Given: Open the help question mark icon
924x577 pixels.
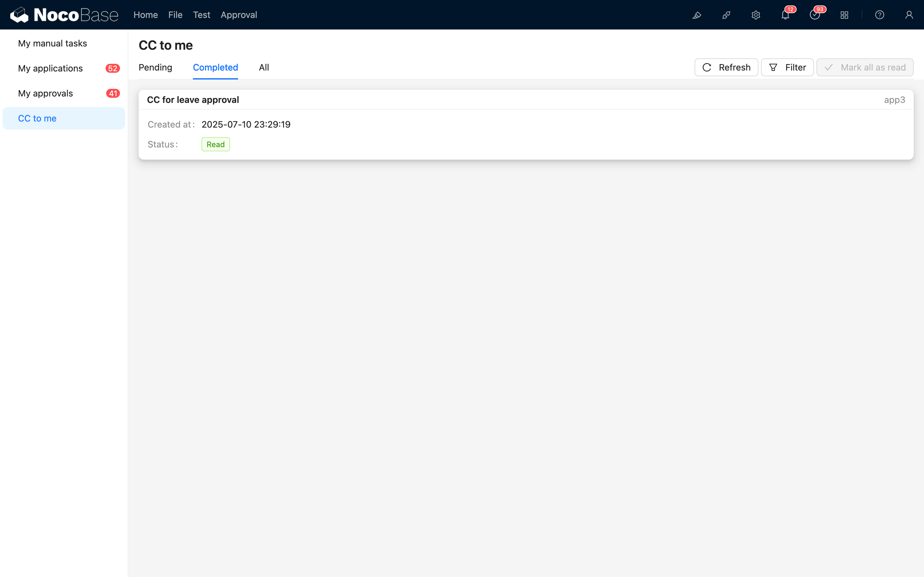Looking at the screenshot, I should (x=879, y=15).
